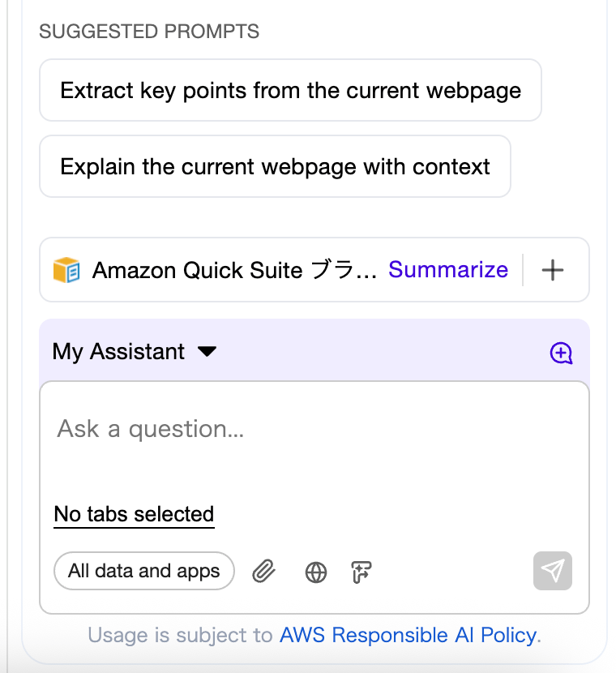
Task: Click Summarize for the Quick Suite tab
Action: (448, 270)
